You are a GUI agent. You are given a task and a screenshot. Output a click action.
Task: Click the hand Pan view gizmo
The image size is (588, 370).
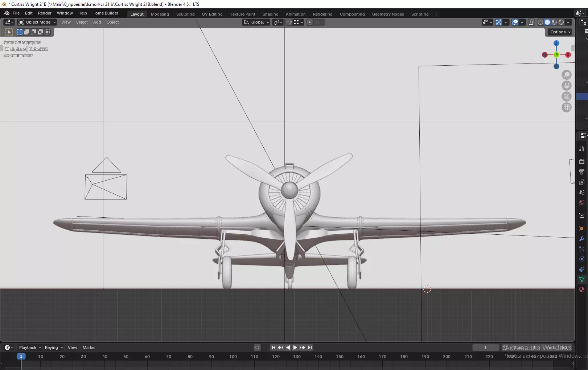[x=567, y=86]
